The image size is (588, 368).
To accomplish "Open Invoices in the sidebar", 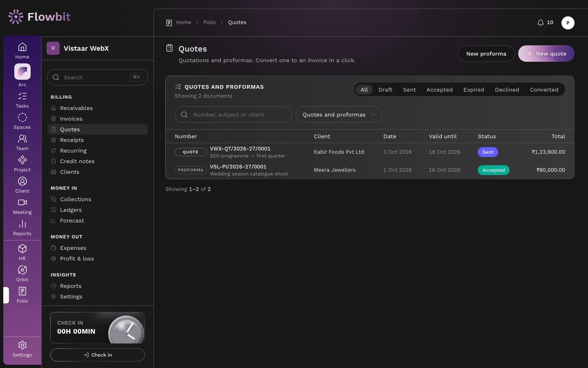I will (98, 119).
